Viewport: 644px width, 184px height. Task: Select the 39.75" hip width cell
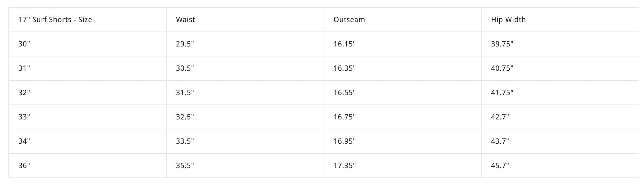coord(502,44)
